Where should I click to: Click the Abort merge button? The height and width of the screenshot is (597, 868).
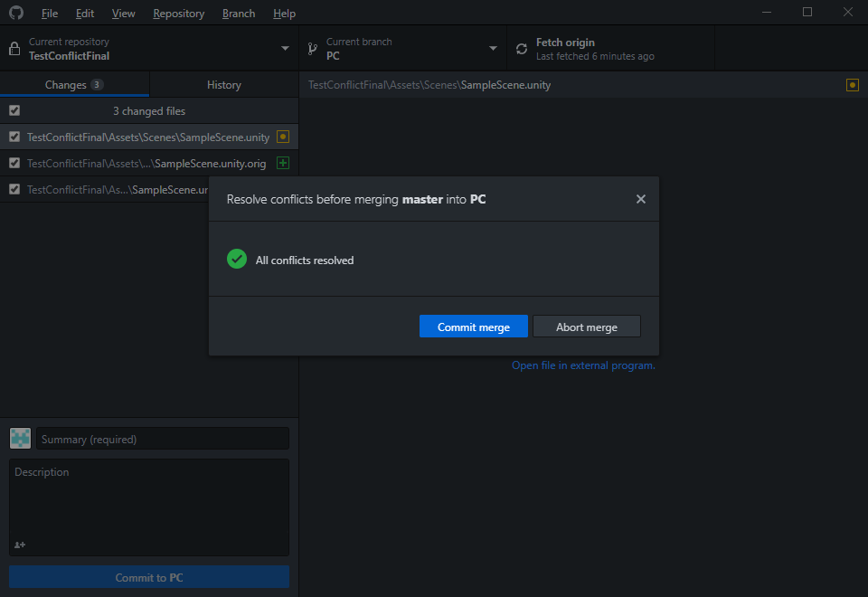pyautogui.click(x=587, y=326)
